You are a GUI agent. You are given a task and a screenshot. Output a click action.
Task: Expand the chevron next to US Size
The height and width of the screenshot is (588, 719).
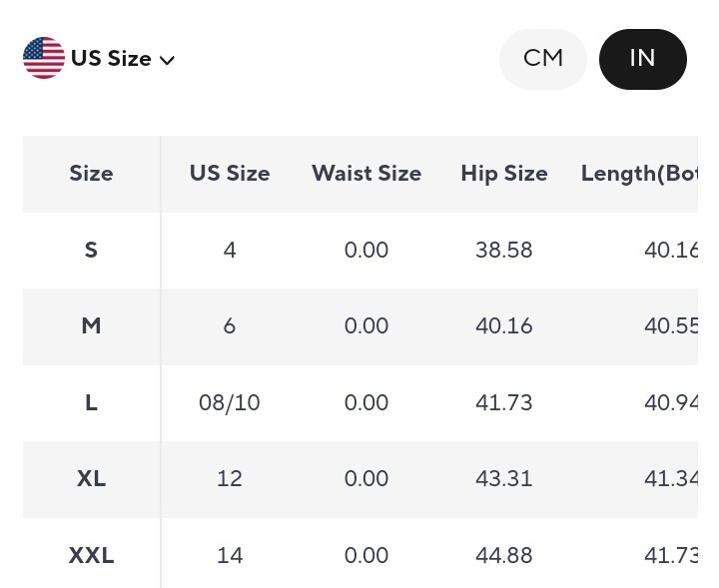[x=167, y=60]
